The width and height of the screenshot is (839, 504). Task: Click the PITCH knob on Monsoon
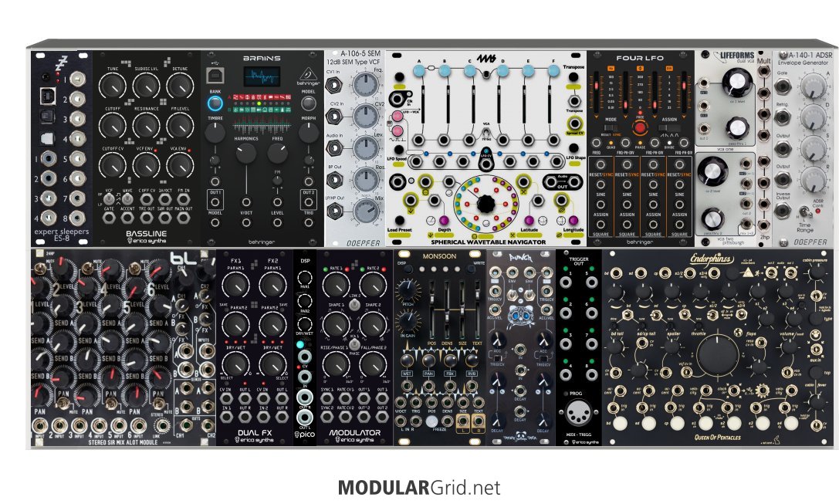pos(408,290)
